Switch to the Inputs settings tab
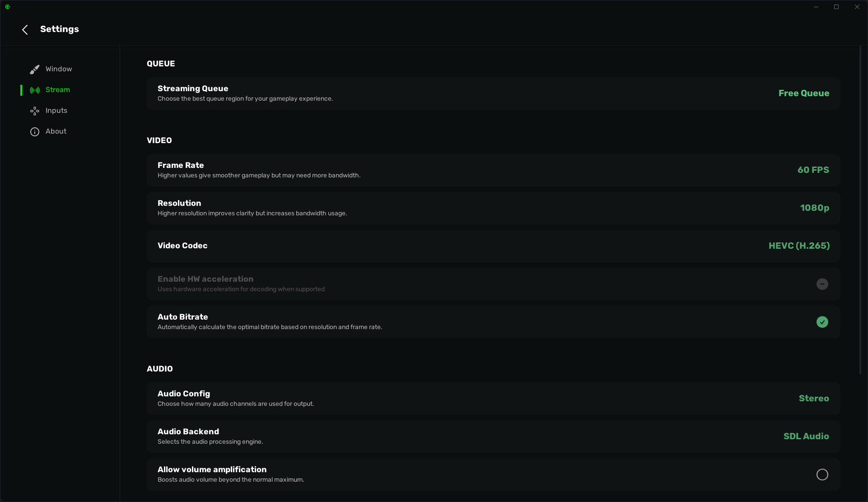Image resolution: width=868 pixels, height=502 pixels. click(x=56, y=111)
